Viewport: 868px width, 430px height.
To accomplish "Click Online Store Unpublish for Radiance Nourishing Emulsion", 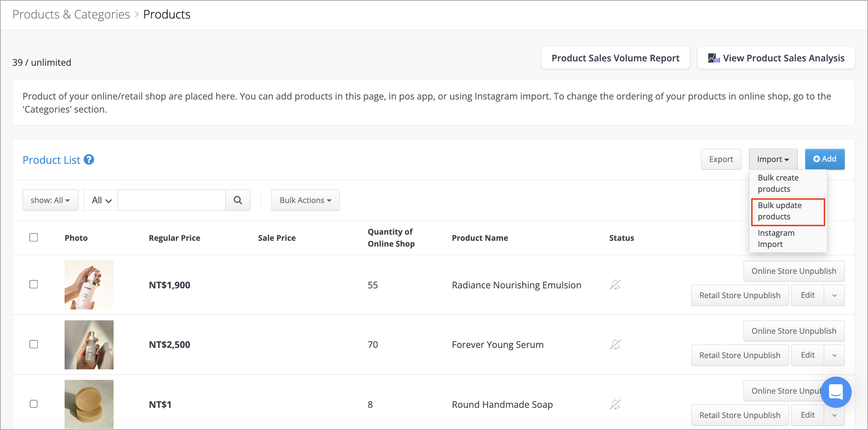I will click(794, 271).
